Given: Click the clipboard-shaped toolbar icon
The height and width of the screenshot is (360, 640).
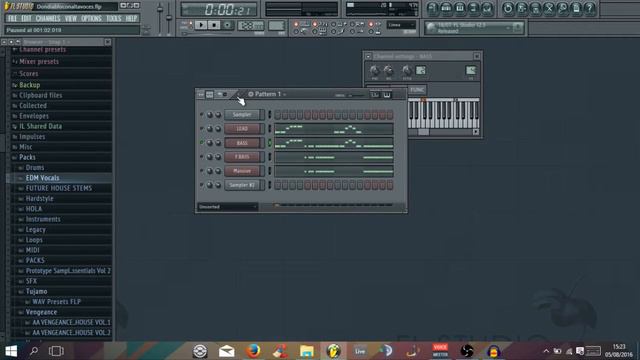Looking at the screenshot, I should coord(576,8).
